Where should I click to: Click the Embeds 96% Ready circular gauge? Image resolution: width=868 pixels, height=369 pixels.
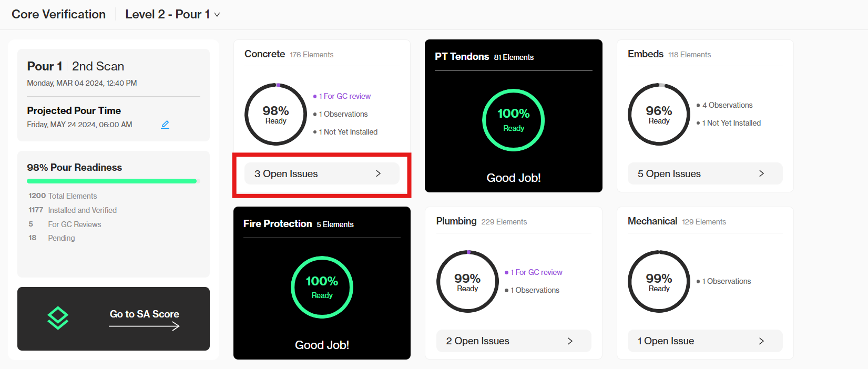(659, 114)
